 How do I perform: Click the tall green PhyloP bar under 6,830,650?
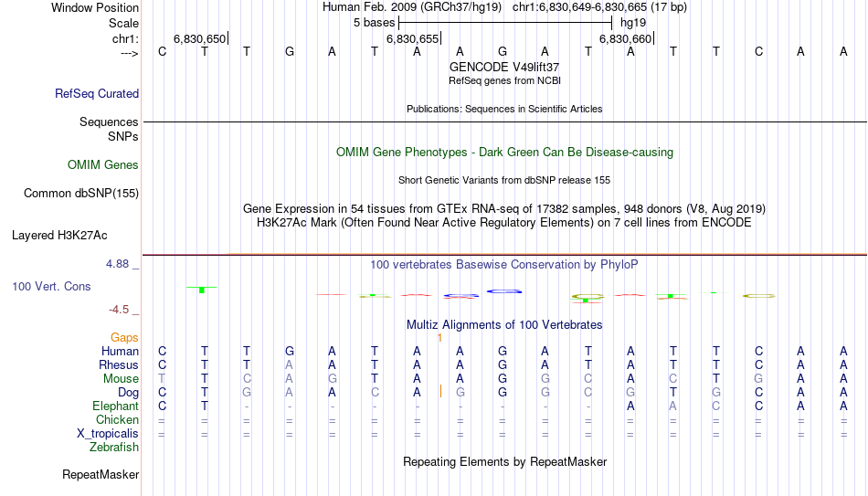202,290
